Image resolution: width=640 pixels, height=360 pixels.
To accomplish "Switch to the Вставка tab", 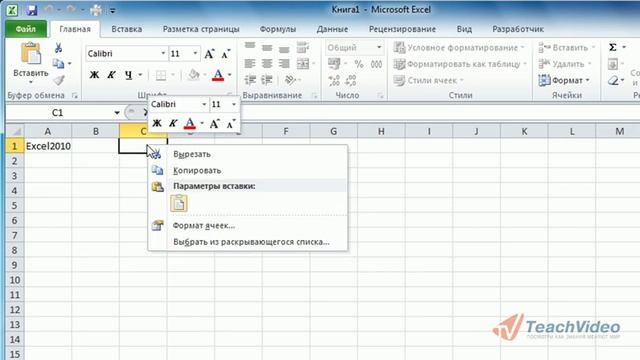I will [127, 29].
